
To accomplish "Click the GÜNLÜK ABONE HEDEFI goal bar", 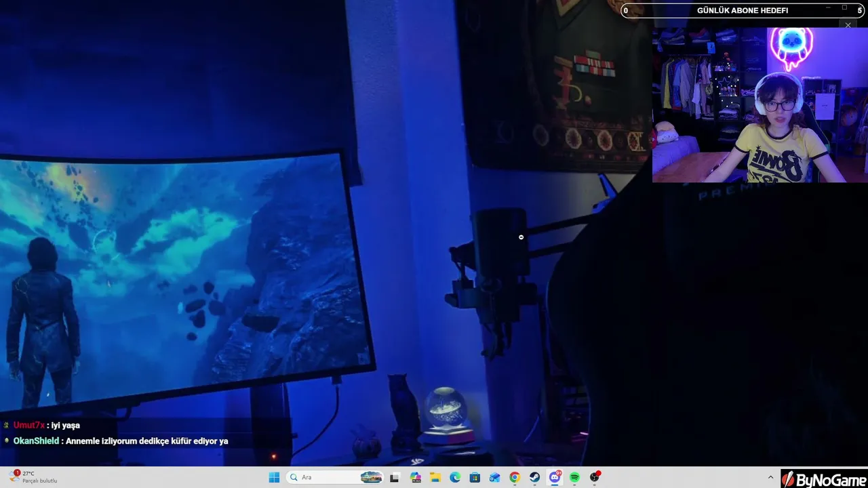I will (x=743, y=11).
